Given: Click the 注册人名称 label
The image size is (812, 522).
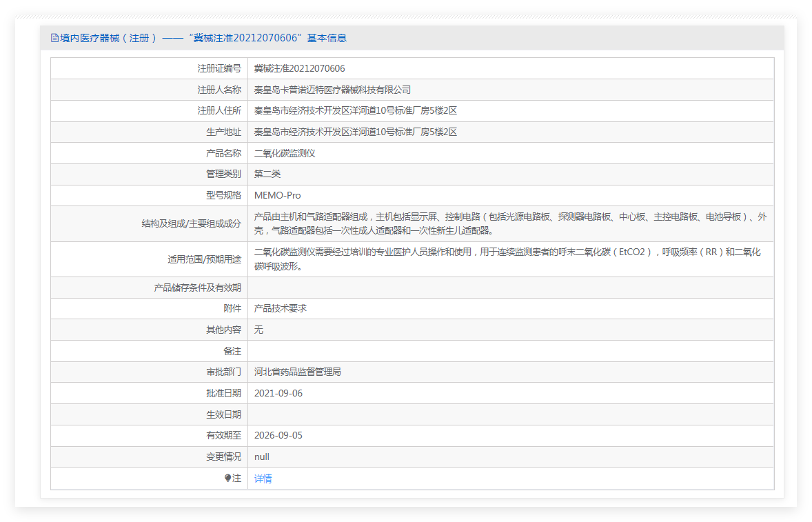Looking at the screenshot, I should coord(219,90).
